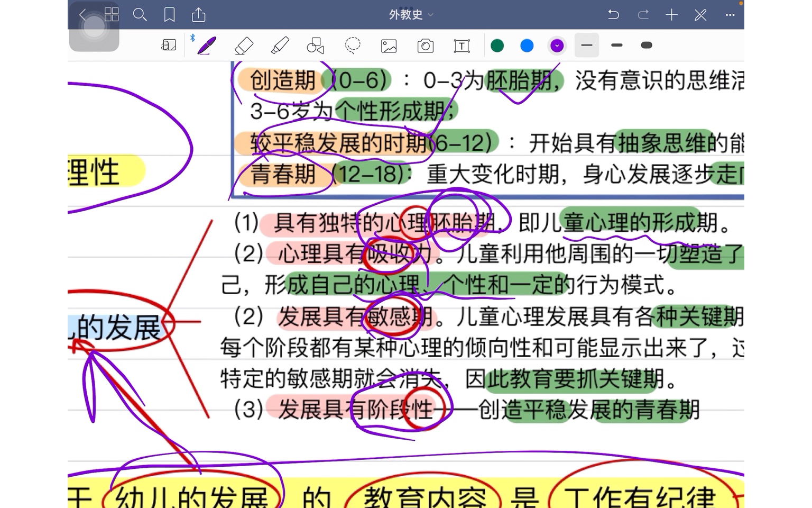The height and width of the screenshot is (508, 812).
Task: Click the text 青春期
Action: [x=283, y=174]
